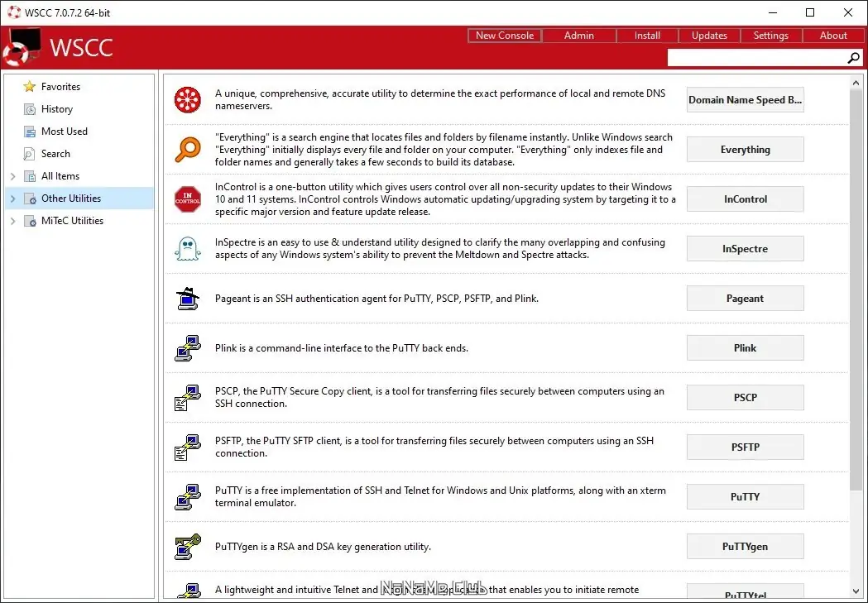
Task: Click the Plink computers icon
Action: pyautogui.click(x=188, y=348)
